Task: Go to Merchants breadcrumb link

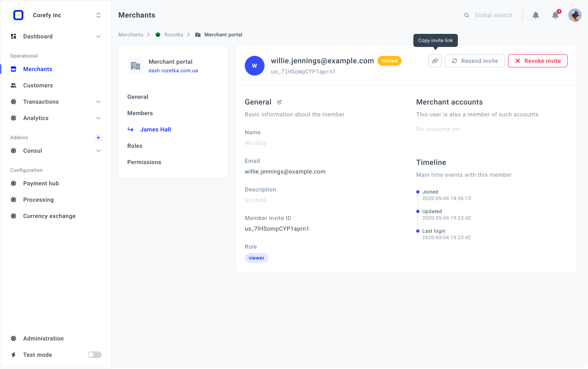Action: [131, 35]
